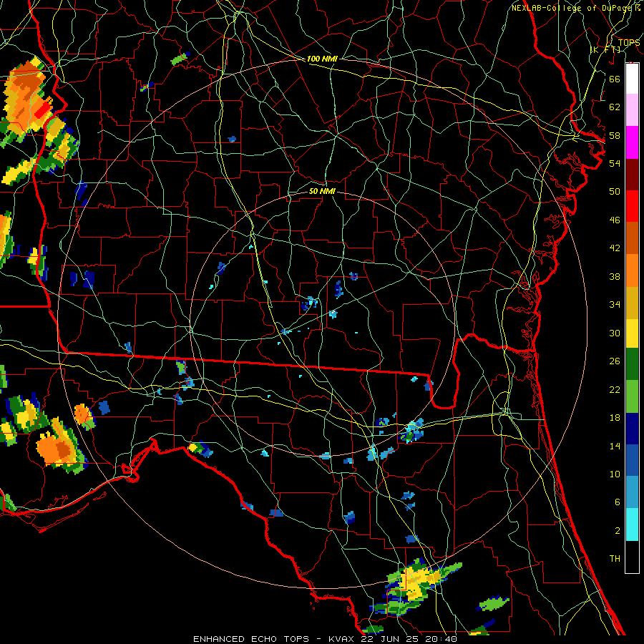Click the light pink legend swatch

(x=632, y=110)
